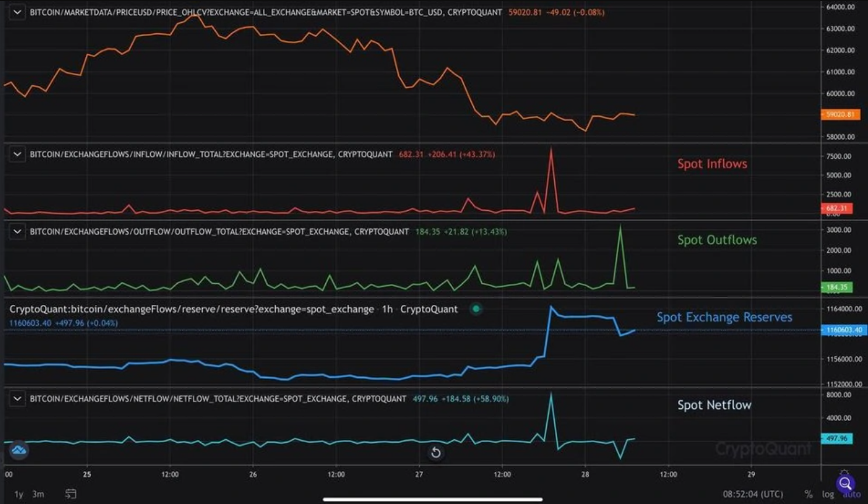Select the 3m time range
Image resolution: width=868 pixels, height=504 pixels.
click(x=38, y=494)
